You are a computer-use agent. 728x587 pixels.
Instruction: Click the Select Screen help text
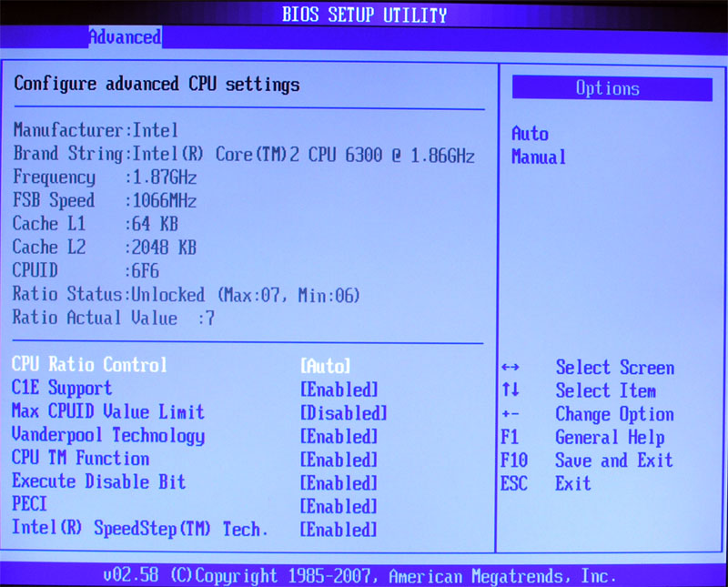pos(615,368)
